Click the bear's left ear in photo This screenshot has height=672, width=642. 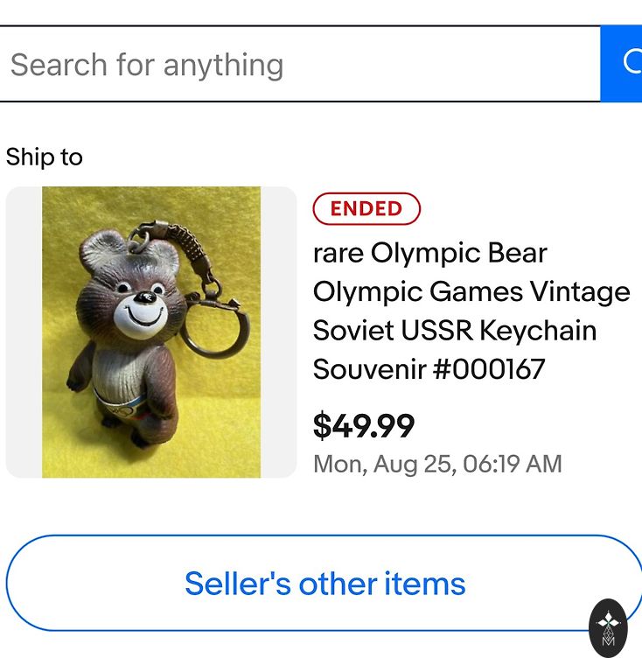[x=96, y=250]
